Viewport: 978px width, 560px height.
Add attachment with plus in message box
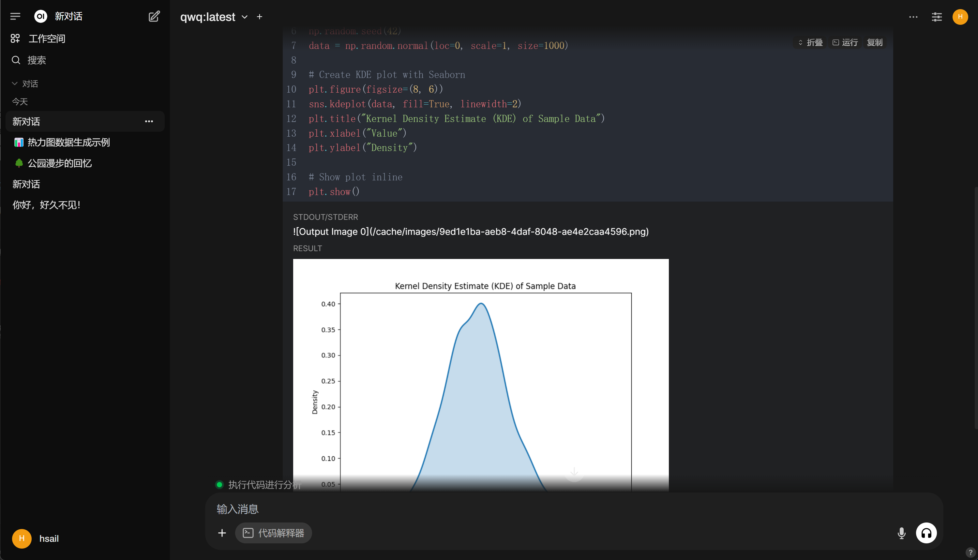(x=222, y=533)
